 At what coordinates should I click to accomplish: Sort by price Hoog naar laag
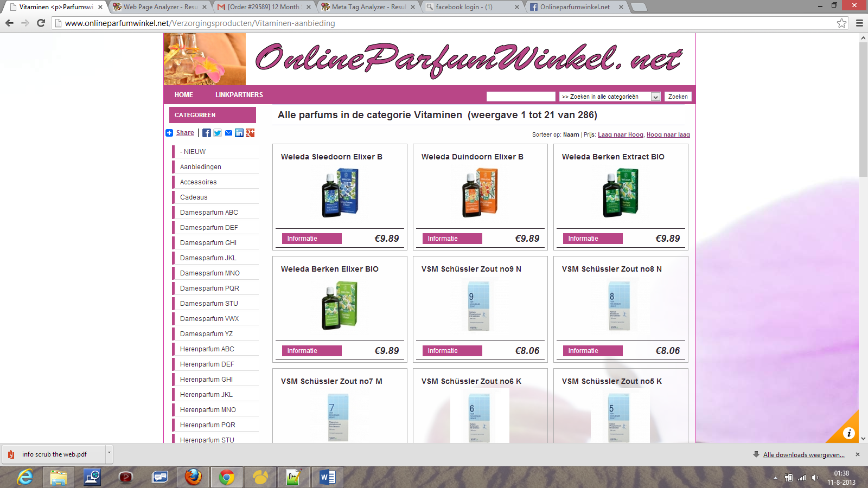click(x=668, y=134)
